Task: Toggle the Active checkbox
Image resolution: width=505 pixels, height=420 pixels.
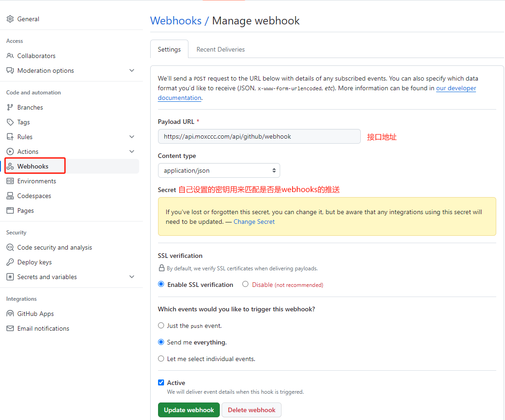Action: pos(161,382)
